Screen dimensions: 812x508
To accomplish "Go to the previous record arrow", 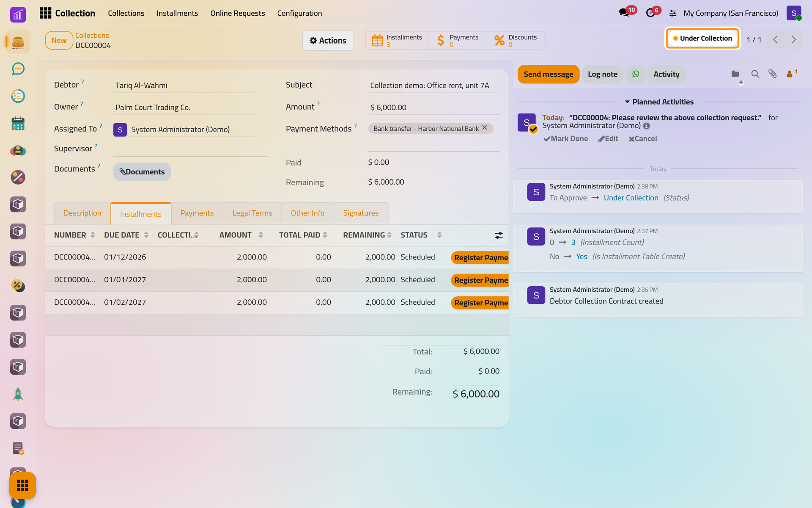I will 776,39.
